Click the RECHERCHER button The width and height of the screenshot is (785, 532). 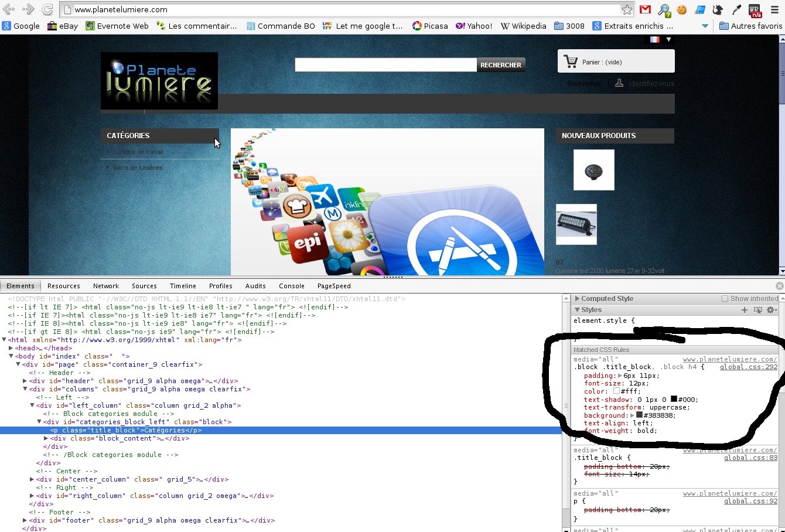click(x=501, y=65)
